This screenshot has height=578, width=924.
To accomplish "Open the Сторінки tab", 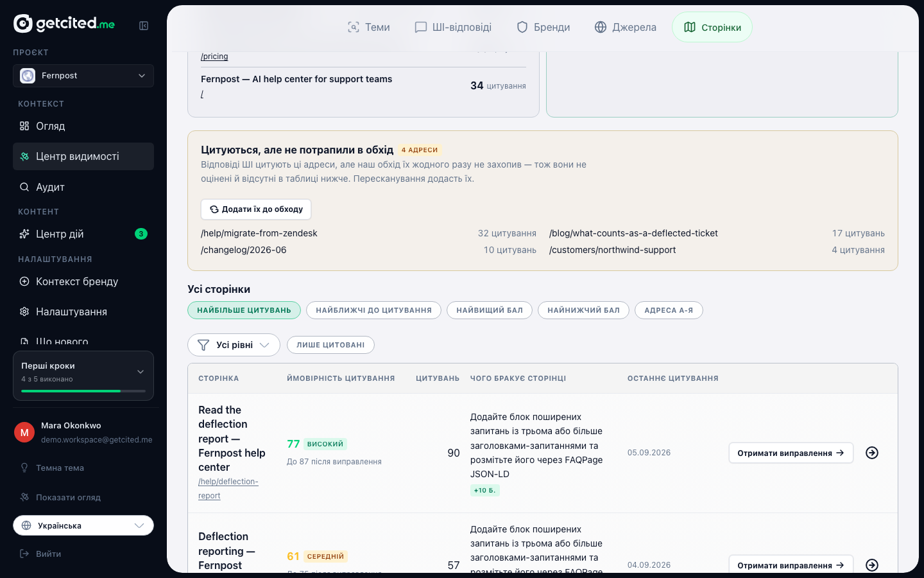I will point(712,27).
